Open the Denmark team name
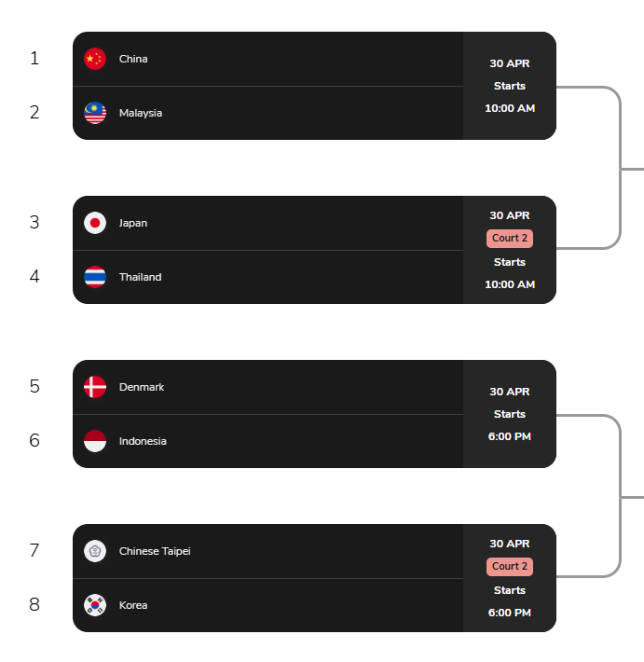Image resolution: width=644 pixels, height=662 pixels. point(142,387)
